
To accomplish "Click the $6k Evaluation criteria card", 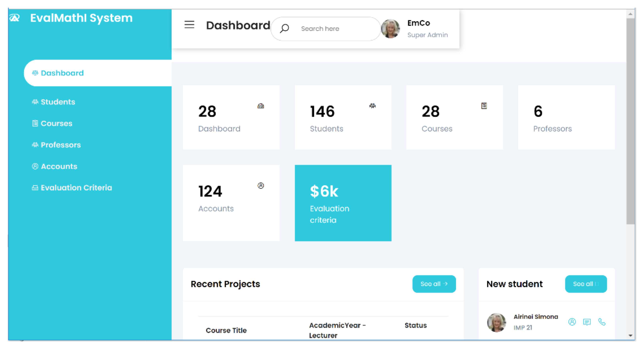I will [343, 203].
